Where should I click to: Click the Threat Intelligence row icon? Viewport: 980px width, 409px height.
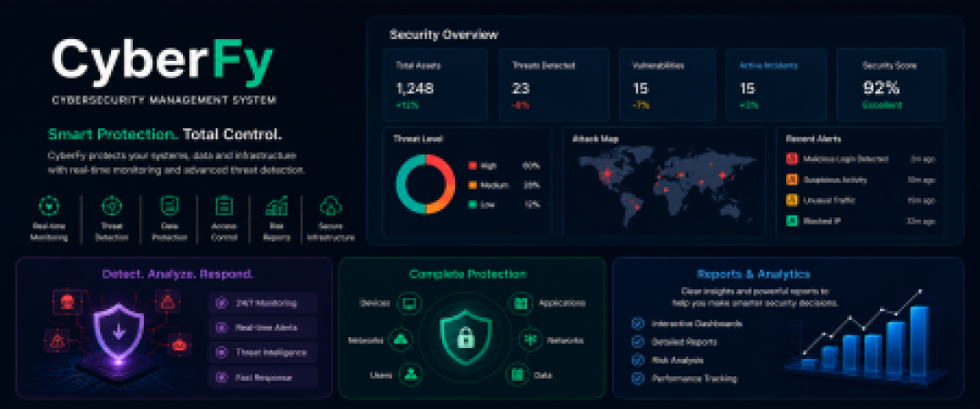(220, 353)
